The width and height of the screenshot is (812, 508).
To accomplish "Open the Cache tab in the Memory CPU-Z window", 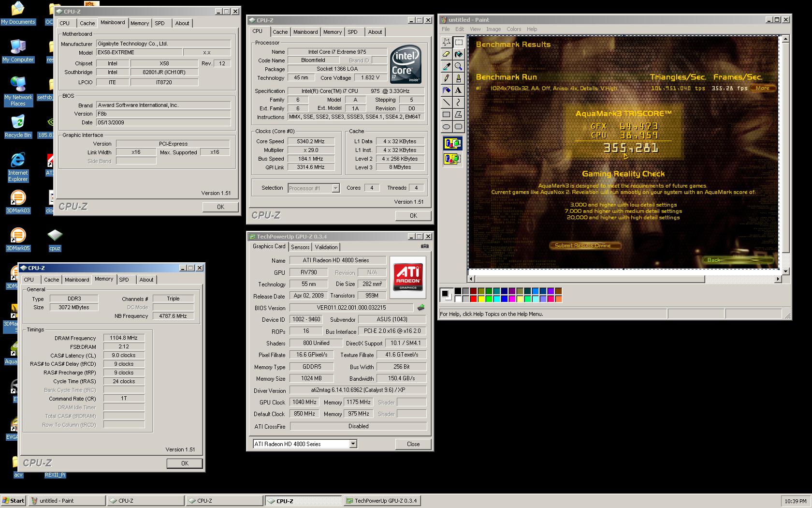I will click(x=51, y=280).
